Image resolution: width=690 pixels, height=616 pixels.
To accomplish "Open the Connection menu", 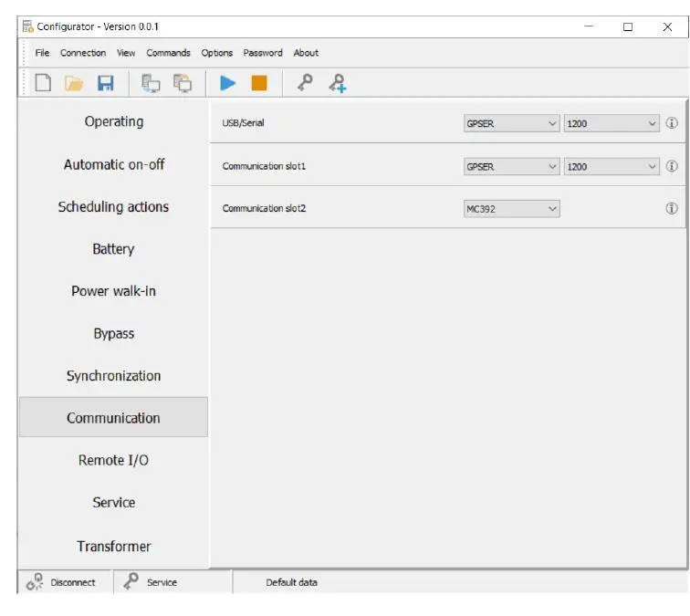I will click(x=83, y=53).
